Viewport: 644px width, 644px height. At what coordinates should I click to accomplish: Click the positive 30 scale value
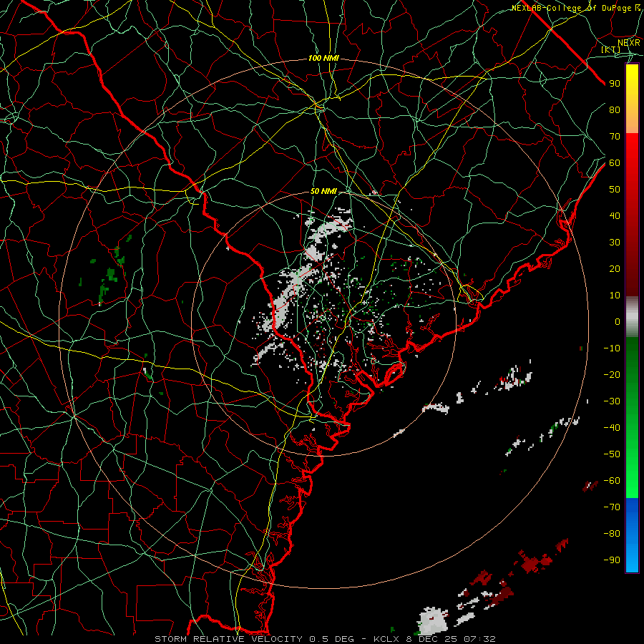(x=615, y=243)
